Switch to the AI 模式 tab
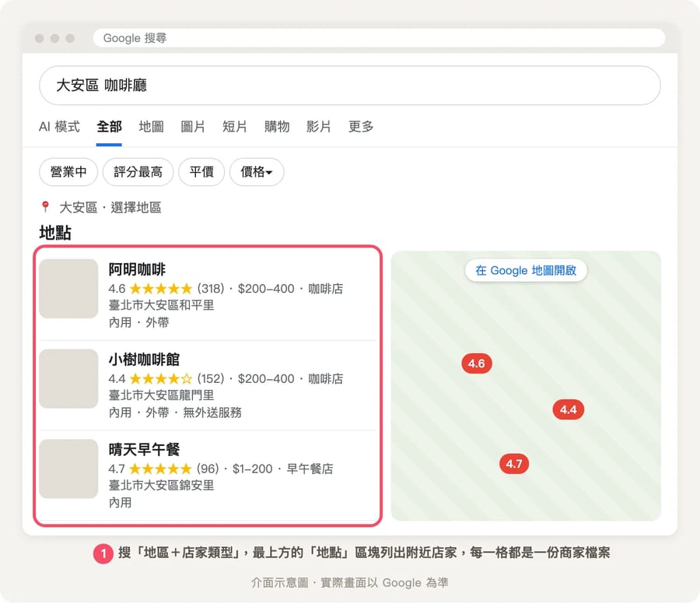700x604 pixels. click(x=59, y=127)
